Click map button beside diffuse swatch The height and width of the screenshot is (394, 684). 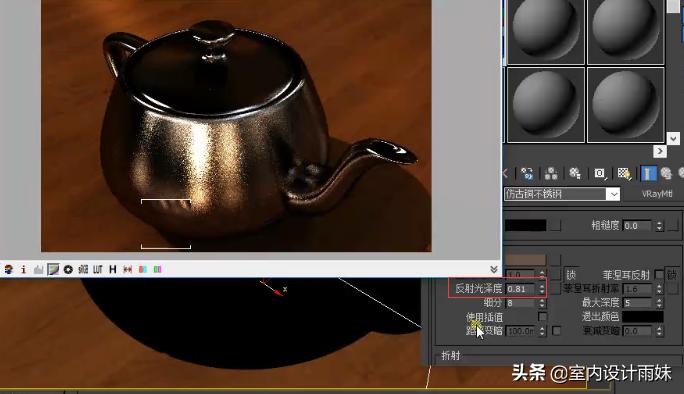tap(555, 226)
